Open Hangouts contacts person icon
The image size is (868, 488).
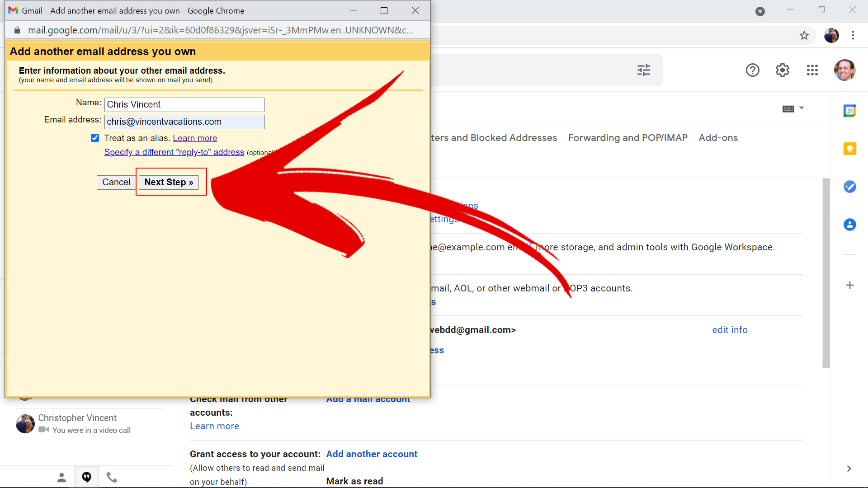(61, 477)
